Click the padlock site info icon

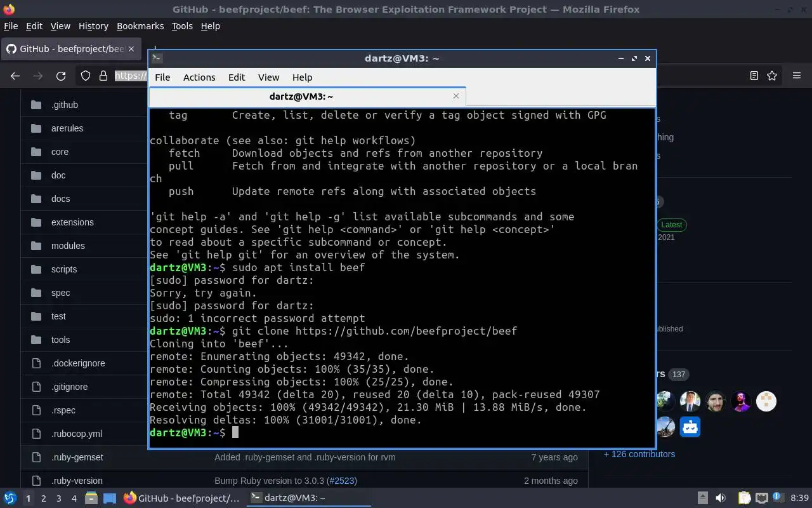click(x=103, y=76)
